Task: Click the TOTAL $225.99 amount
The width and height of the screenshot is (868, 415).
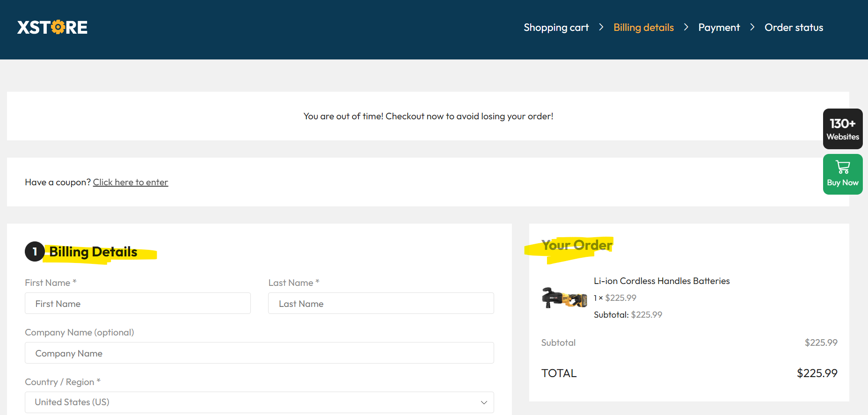Action: click(x=817, y=373)
